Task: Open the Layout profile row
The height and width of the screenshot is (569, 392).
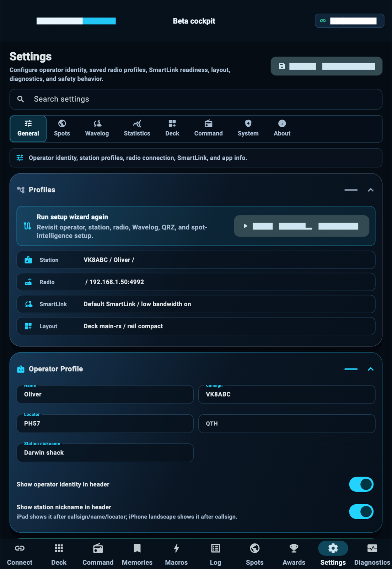Action: (x=196, y=326)
